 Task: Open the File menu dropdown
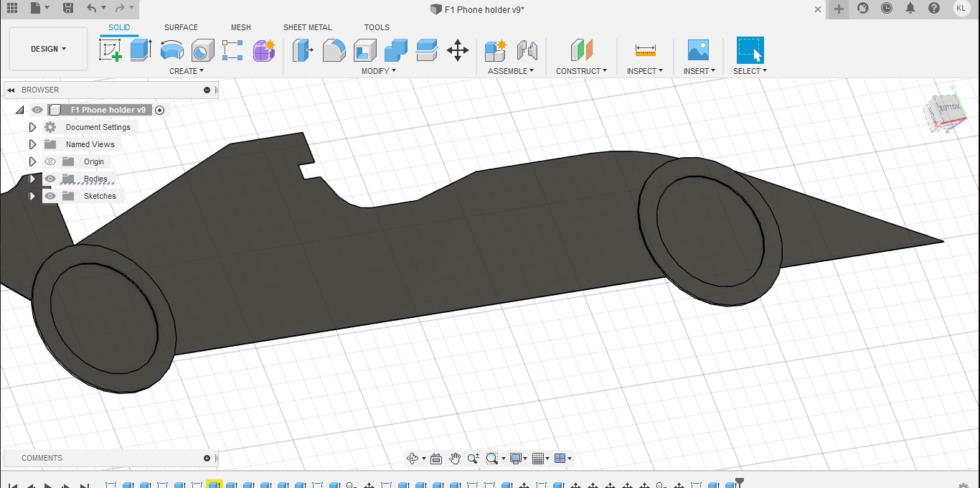click(x=40, y=9)
